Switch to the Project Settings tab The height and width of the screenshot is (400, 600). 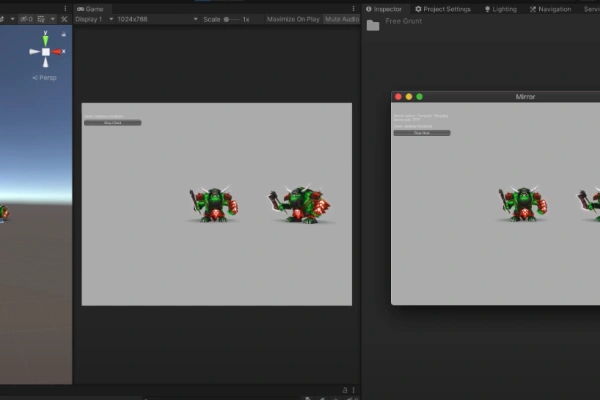[x=443, y=9]
